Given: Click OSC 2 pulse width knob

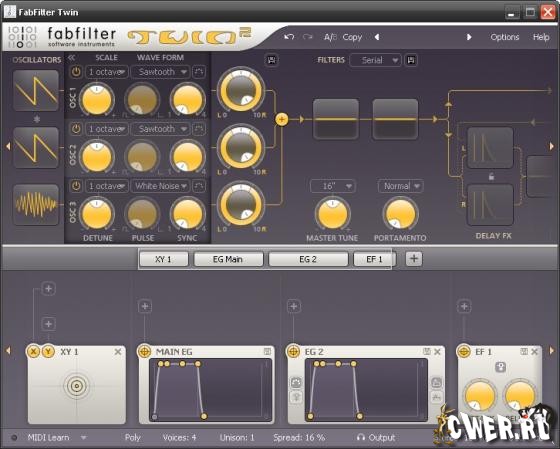Looking at the screenshot, I should (142, 156).
